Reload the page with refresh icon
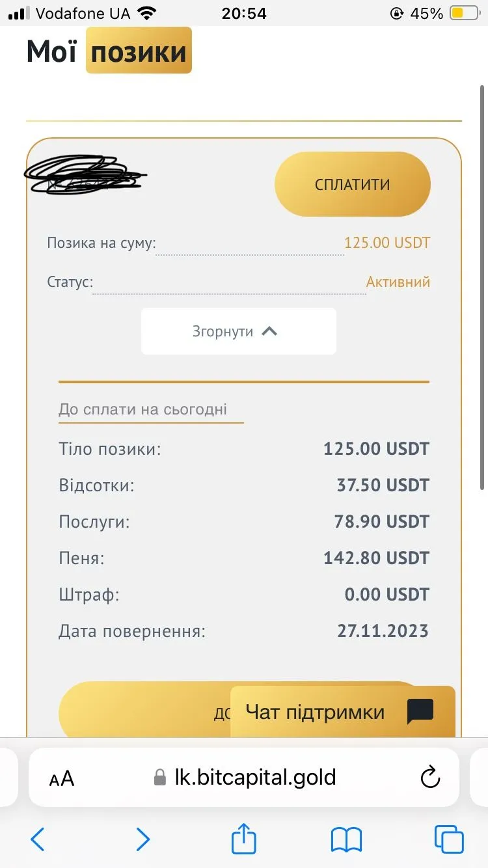Image resolution: width=488 pixels, height=868 pixels. (430, 777)
